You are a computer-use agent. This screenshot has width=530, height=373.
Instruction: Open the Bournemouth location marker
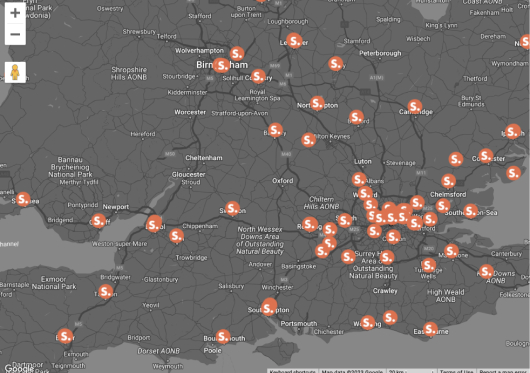click(x=223, y=337)
